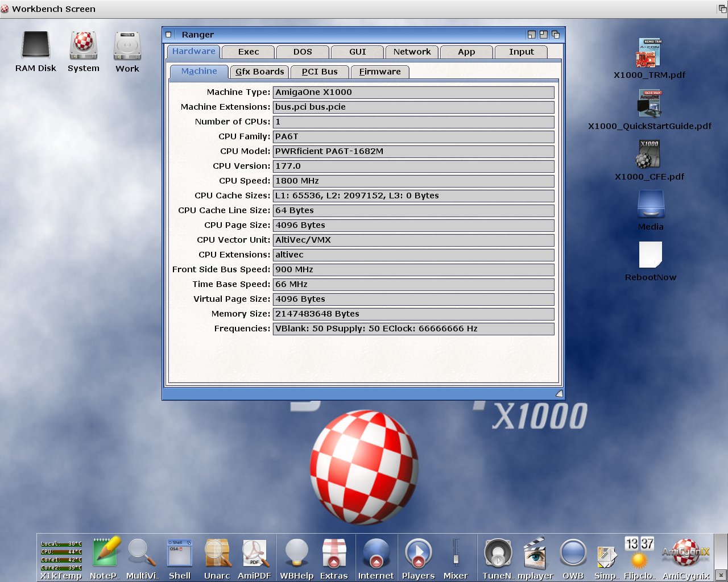Open X1000_QuickStartGuide.pdf icon
Viewport: 728px width, 582px height.
[650, 104]
